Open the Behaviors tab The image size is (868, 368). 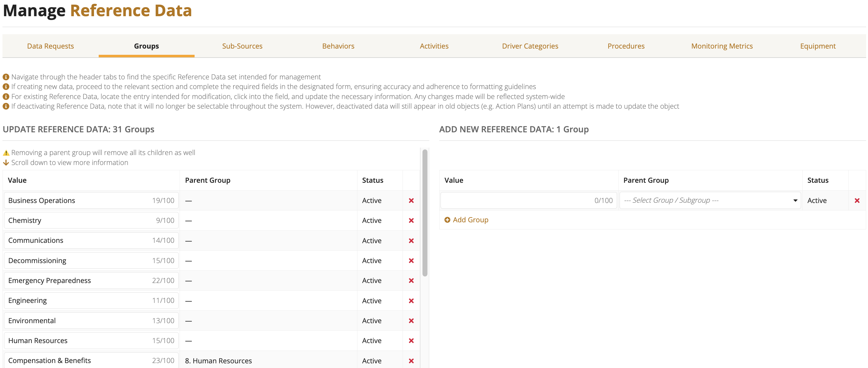[338, 46]
